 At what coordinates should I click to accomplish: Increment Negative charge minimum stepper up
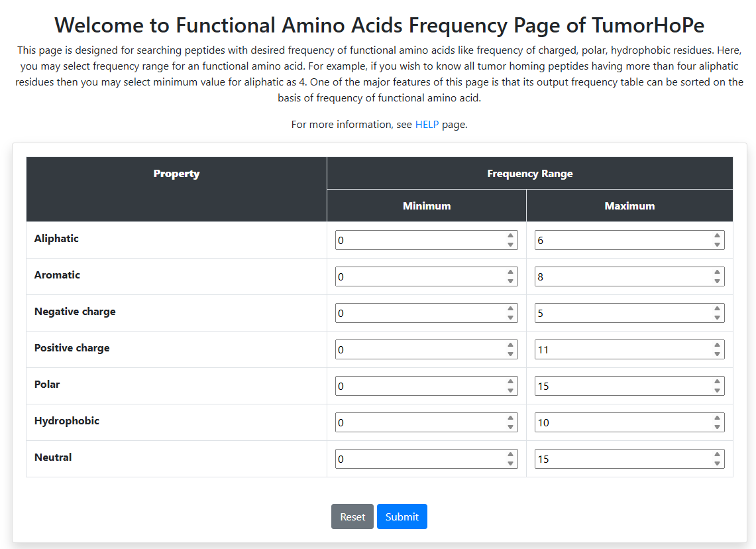510,309
